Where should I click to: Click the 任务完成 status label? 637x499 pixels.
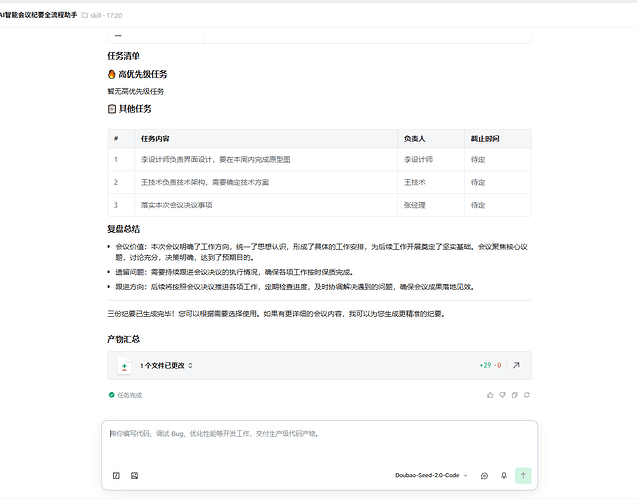(130, 395)
